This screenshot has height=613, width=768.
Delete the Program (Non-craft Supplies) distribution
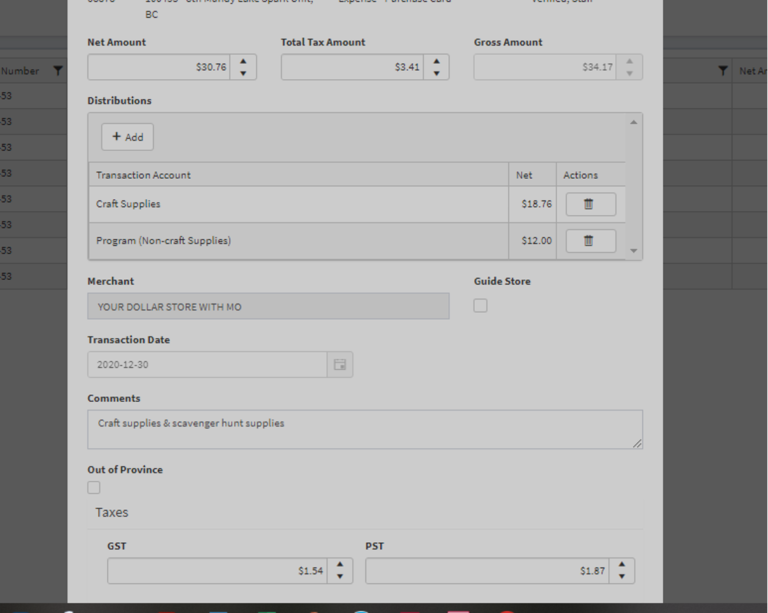(590, 241)
